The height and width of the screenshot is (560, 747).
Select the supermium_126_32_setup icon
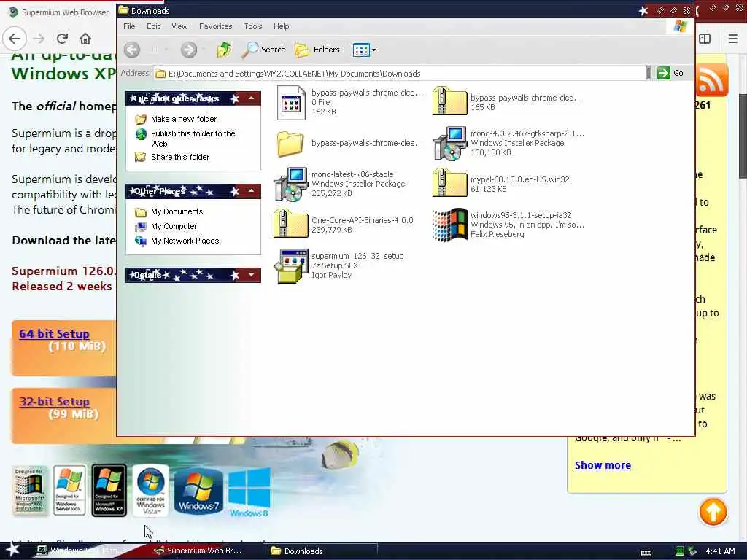click(290, 265)
